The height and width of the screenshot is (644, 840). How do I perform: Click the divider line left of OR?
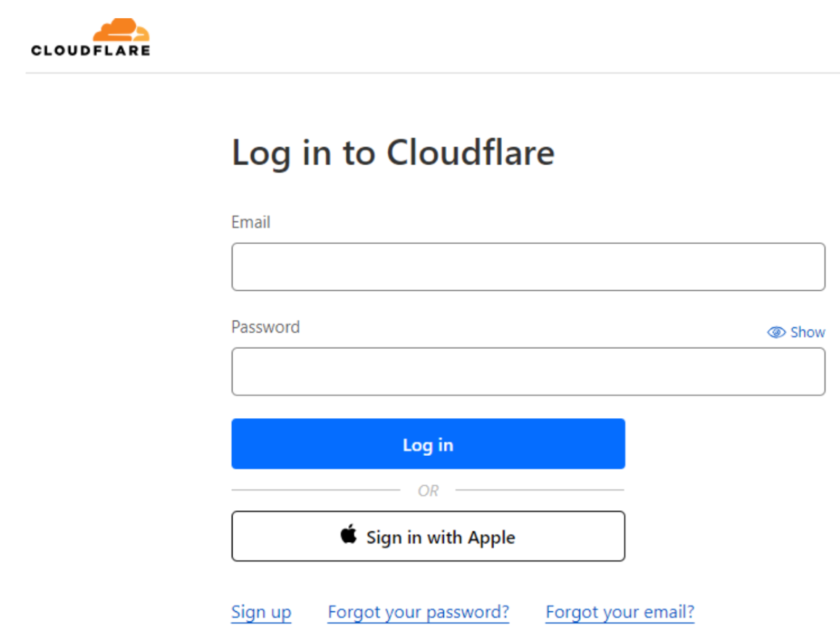pyautogui.click(x=316, y=490)
